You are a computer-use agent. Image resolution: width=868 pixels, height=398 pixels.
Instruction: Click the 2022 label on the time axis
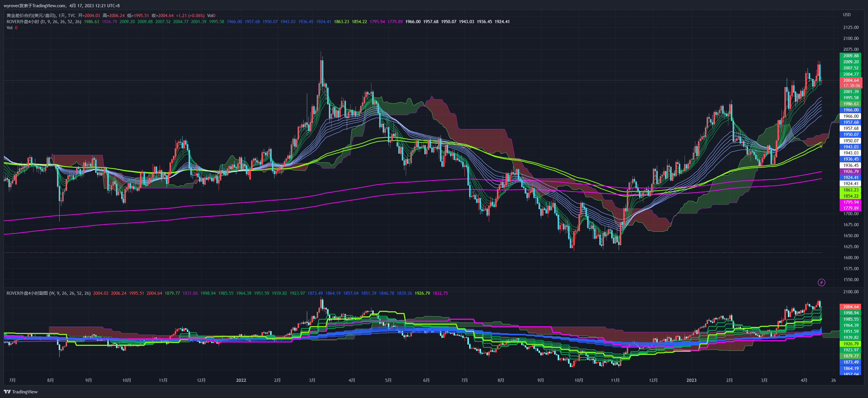click(241, 380)
